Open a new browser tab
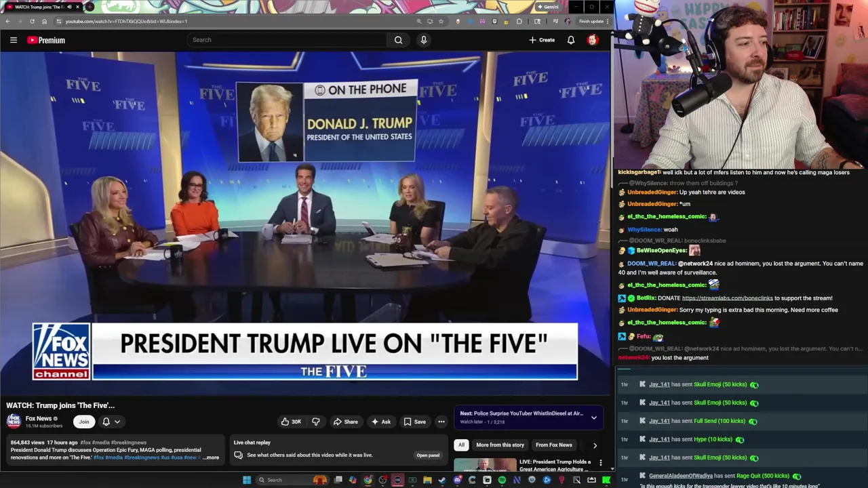868x488 pixels. click(90, 7)
